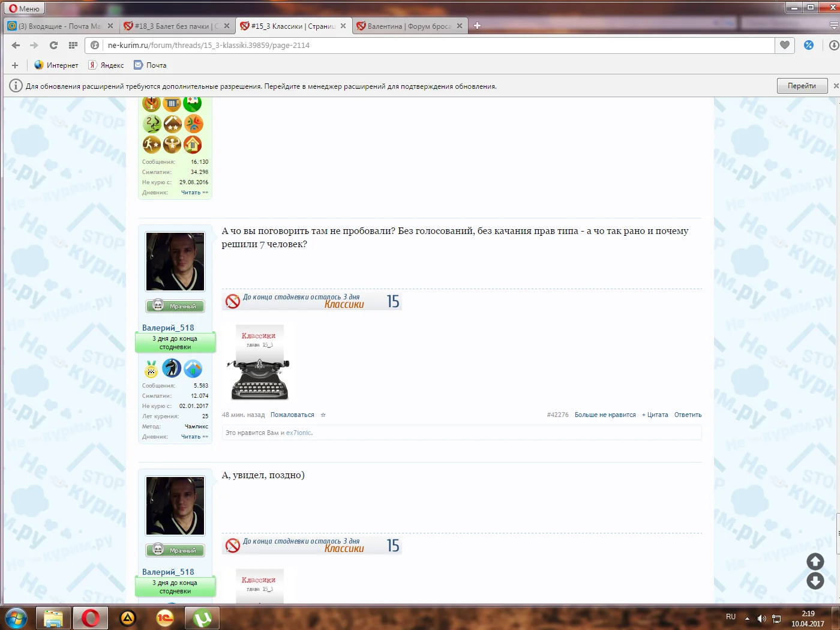
Task: Go forward to the next page
Action: (x=34, y=45)
